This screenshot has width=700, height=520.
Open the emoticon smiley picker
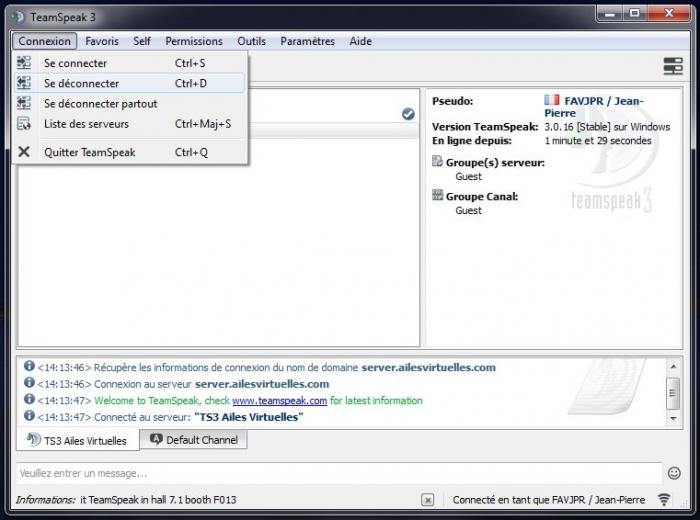[674, 473]
